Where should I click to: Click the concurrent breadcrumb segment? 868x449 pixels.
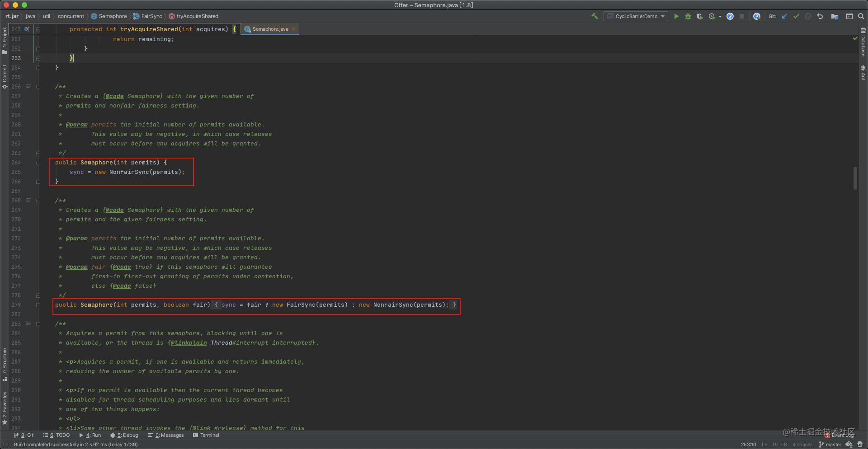coord(71,16)
